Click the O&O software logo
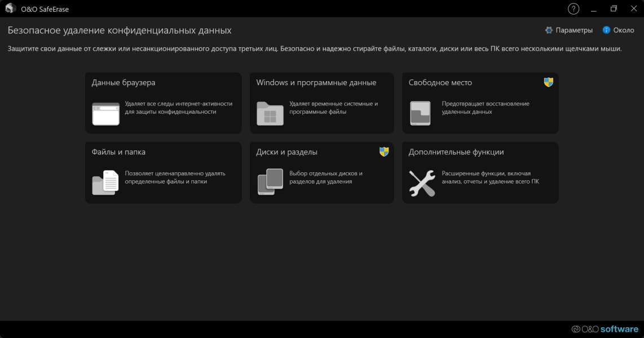The image size is (644, 338). (605, 329)
